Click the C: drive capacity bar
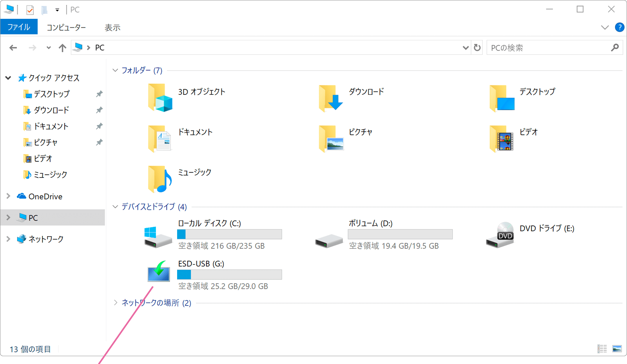Screen dimensions: 627x364 (x=230, y=234)
